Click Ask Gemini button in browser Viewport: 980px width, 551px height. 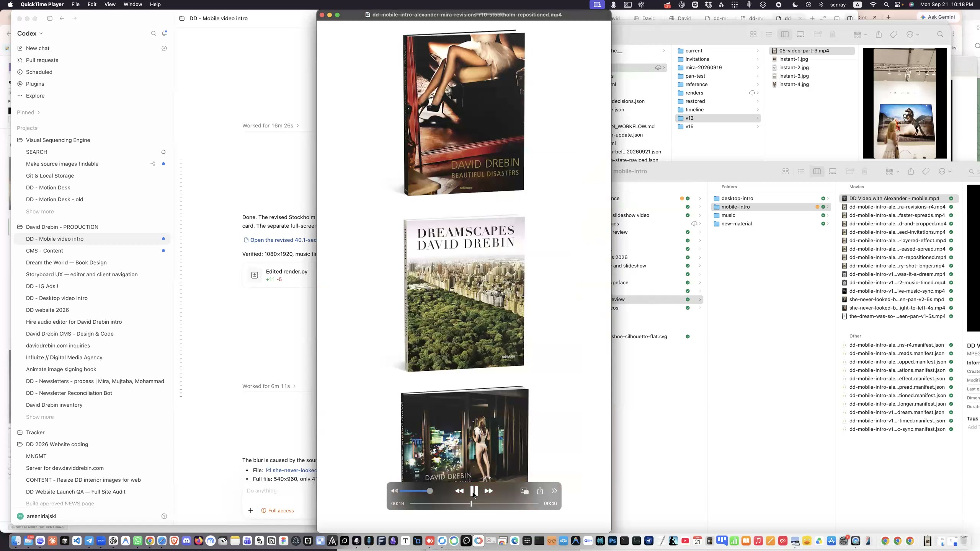[x=938, y=17]
